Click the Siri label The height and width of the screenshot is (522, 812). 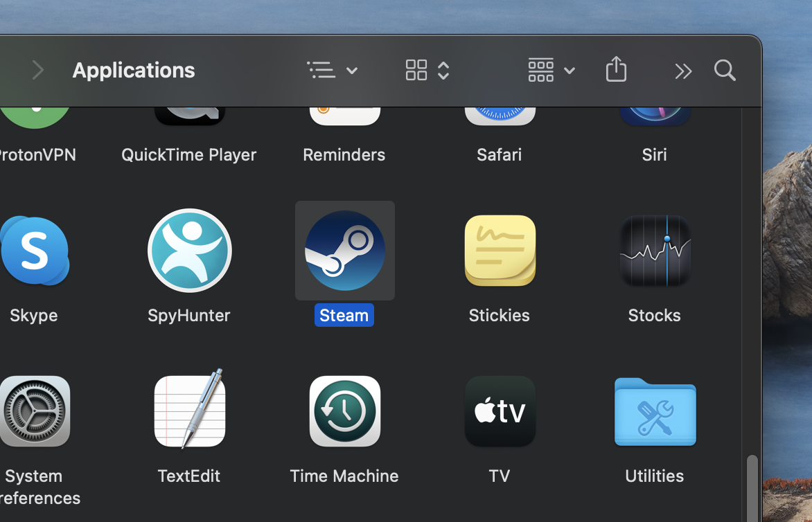655,154
